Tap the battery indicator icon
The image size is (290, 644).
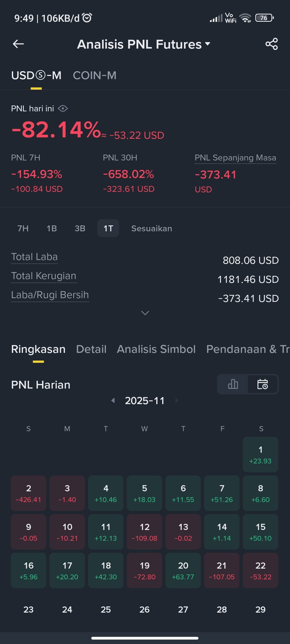(x=264, y=18)
